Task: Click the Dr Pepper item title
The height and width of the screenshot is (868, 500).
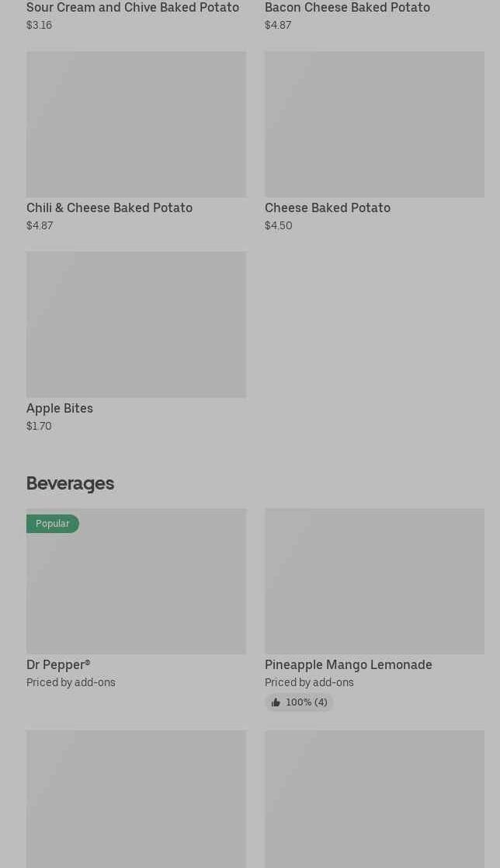Action: point(58,664)
